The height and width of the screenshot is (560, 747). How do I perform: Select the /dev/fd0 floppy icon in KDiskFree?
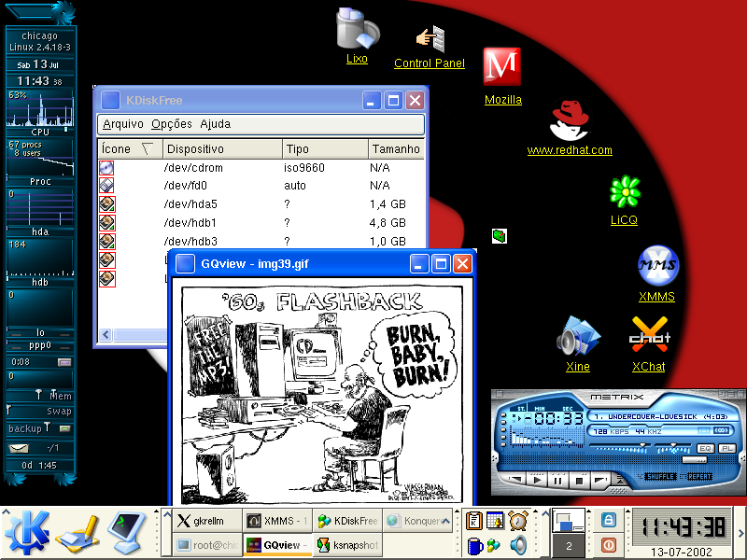[106, 185]
